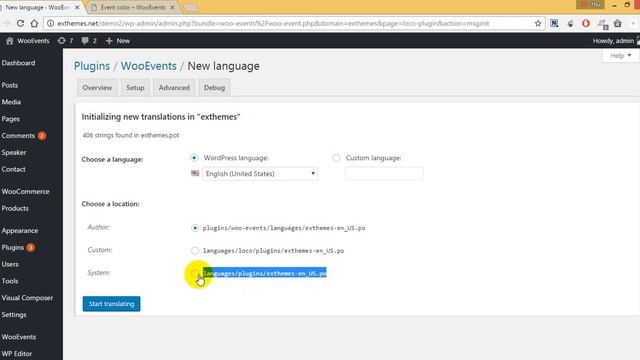Click the highlighted languages/plugins/exthemes-en_US.po path
640x360 pixels.
265,273
